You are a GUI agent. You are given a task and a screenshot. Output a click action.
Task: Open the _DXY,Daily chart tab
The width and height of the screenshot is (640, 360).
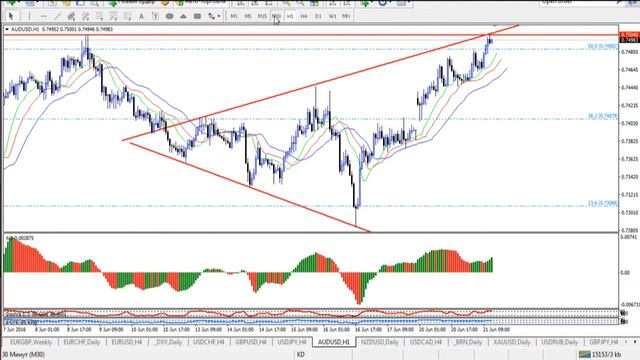169,342
